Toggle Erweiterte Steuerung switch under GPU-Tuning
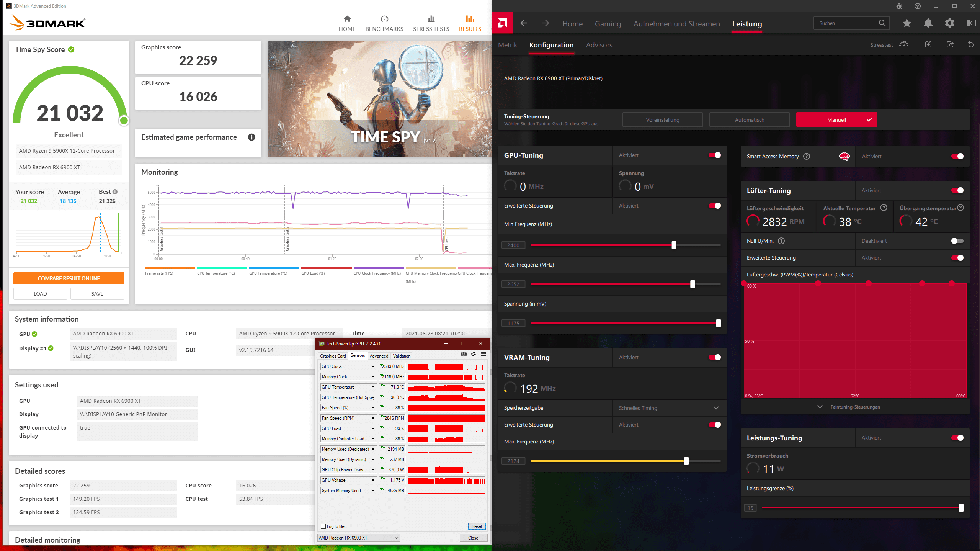980x551 pixels. click(x=714, y=206)
